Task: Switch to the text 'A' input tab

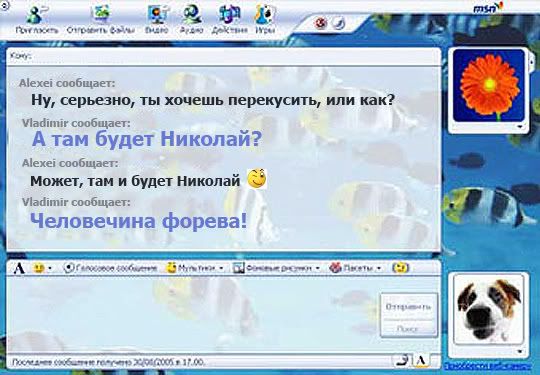Action: [421, 361]
